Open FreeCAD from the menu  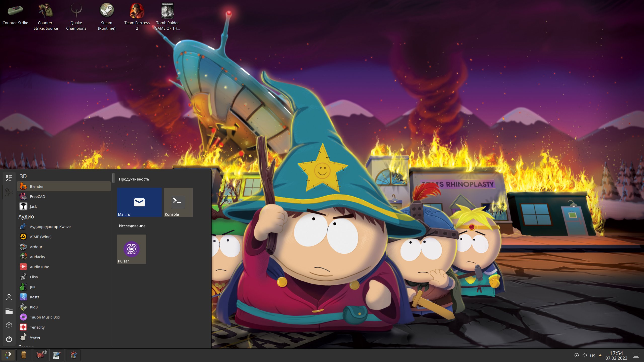[x=64, y=196]
